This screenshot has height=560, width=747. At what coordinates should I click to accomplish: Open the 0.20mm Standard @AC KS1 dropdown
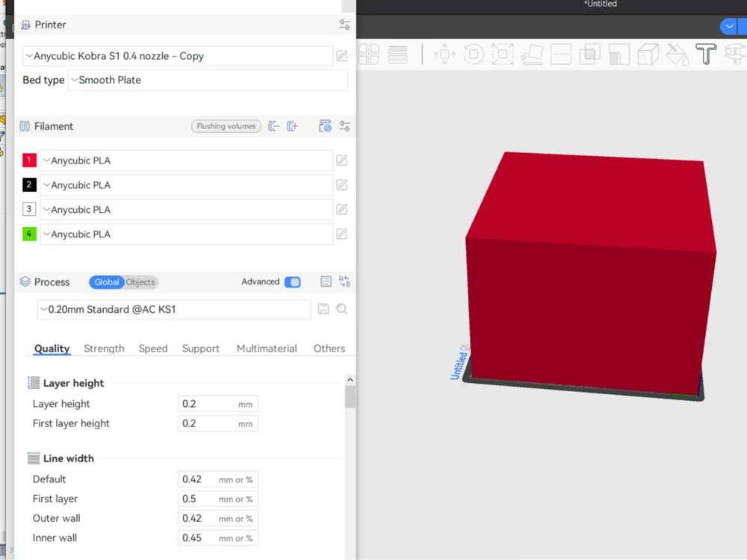click(x=174, y=310)
